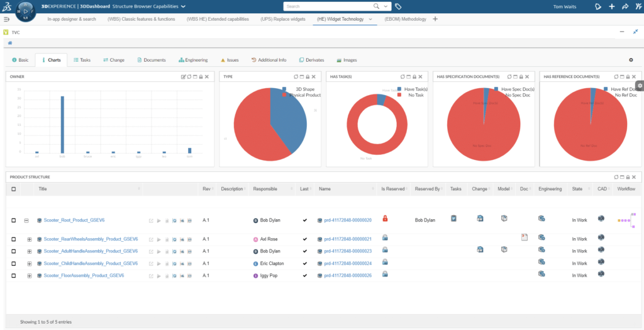Sort by the Responsible column header

click(265, 189)
